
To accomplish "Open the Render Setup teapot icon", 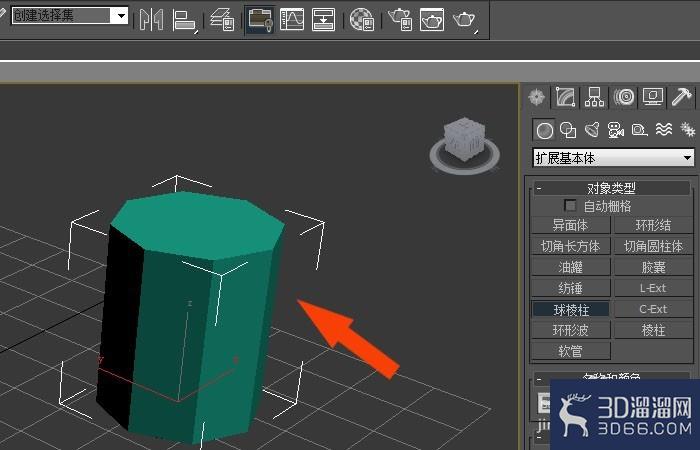I will coord(400,20).
